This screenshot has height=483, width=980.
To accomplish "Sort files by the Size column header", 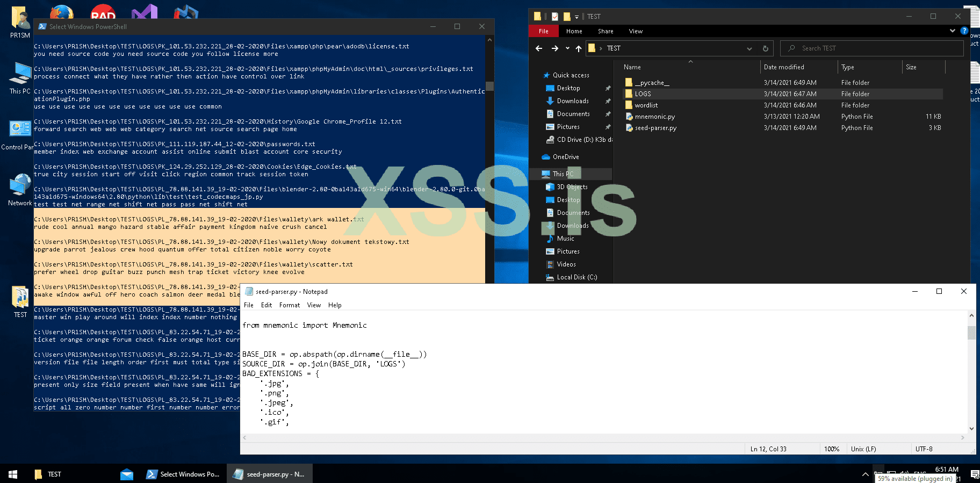I will click(x=924, y=67).
